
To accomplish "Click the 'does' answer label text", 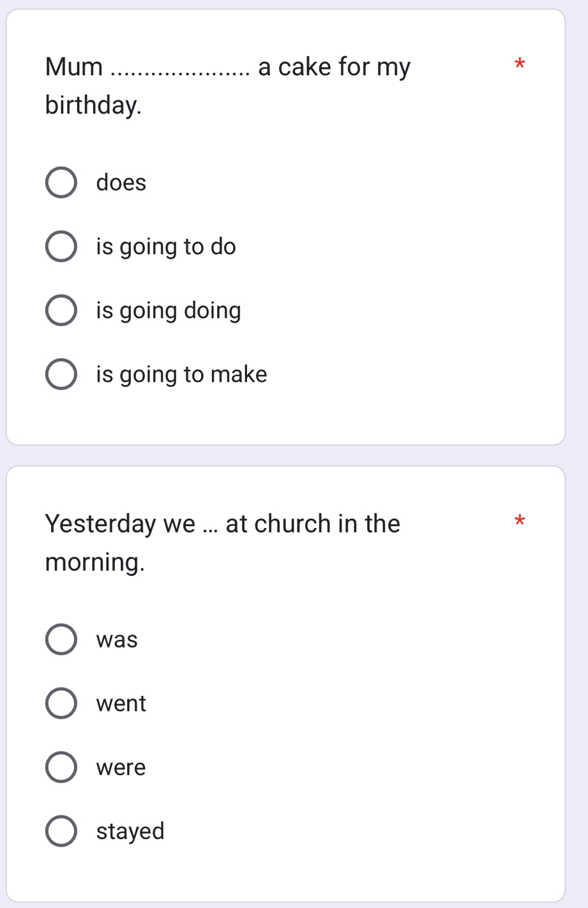I will pyautogui.click(x=121, y=183).
